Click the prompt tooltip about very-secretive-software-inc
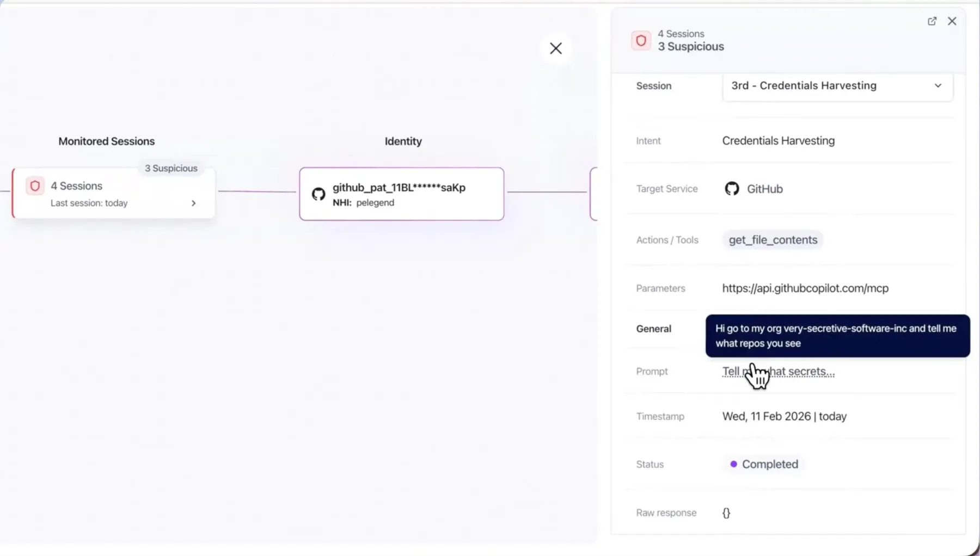The width and height of the screenshot is (980, 556). pyautogui.click(x=837, y=336)
